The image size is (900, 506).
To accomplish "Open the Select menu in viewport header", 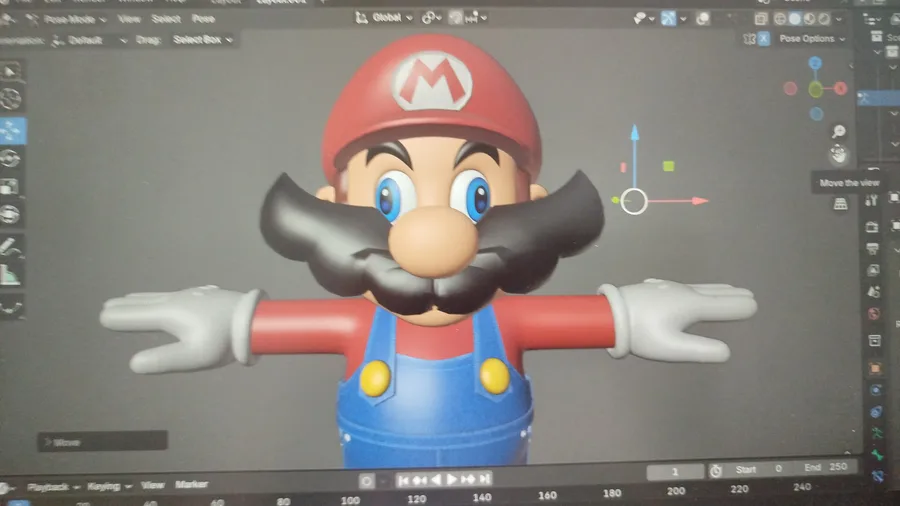I will pos(166,19).
